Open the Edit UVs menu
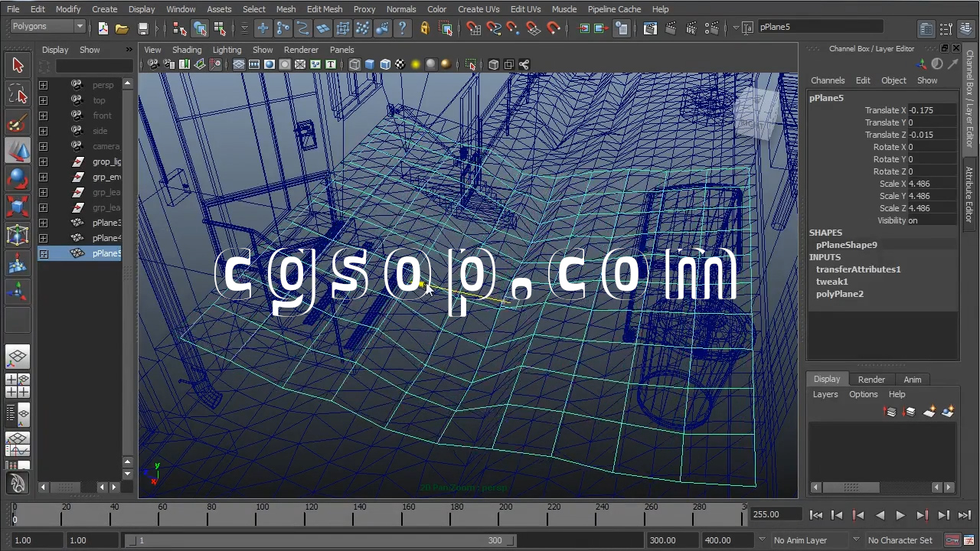This screenshot has height=551, width=980. [x=525, y=9]
